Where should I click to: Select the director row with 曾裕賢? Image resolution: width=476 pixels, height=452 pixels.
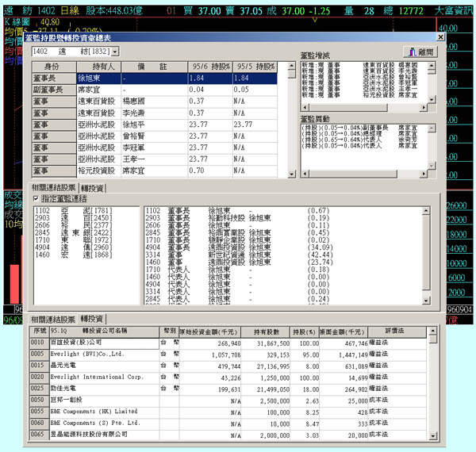[x=155, y=136]
